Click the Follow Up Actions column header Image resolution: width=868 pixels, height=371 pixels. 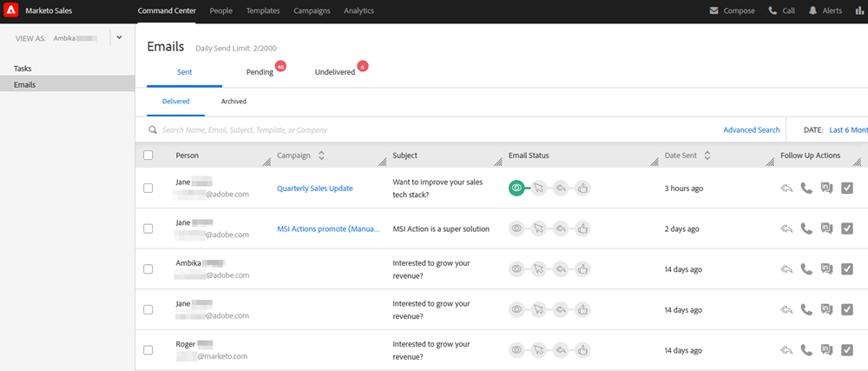[810, 156]
